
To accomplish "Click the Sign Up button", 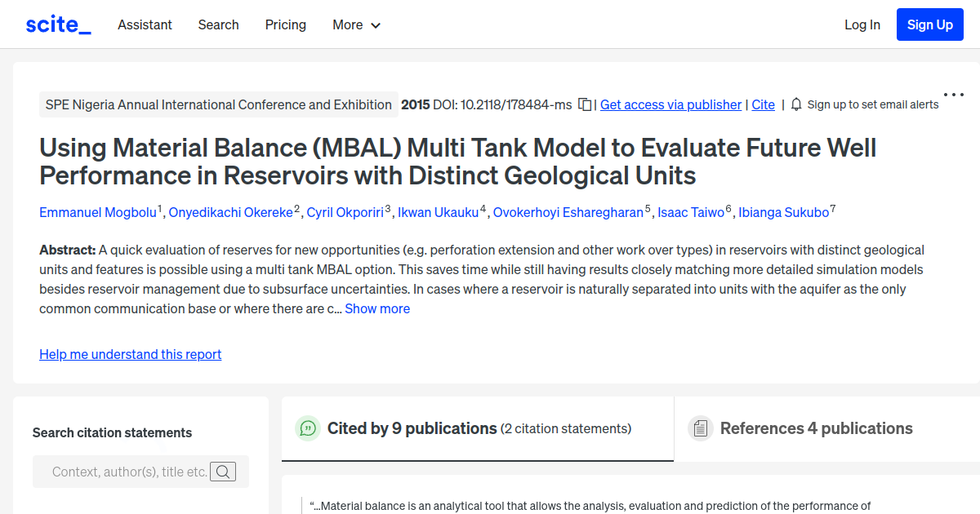I will pyautogui.click(x=929, y=24).
